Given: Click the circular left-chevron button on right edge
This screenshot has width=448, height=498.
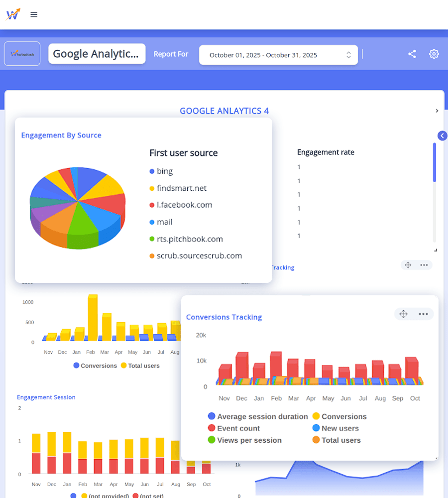Looking at the screenshot, I should tap(442, 135).
